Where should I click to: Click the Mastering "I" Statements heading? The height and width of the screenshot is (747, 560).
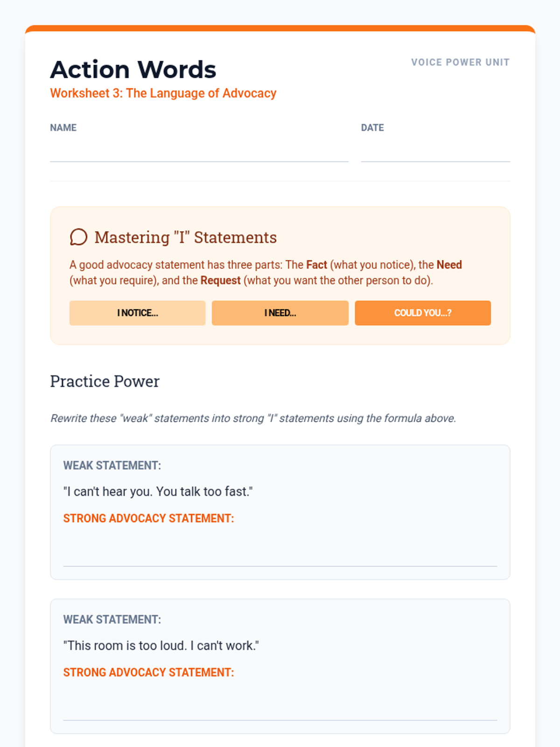click(186, 238)
